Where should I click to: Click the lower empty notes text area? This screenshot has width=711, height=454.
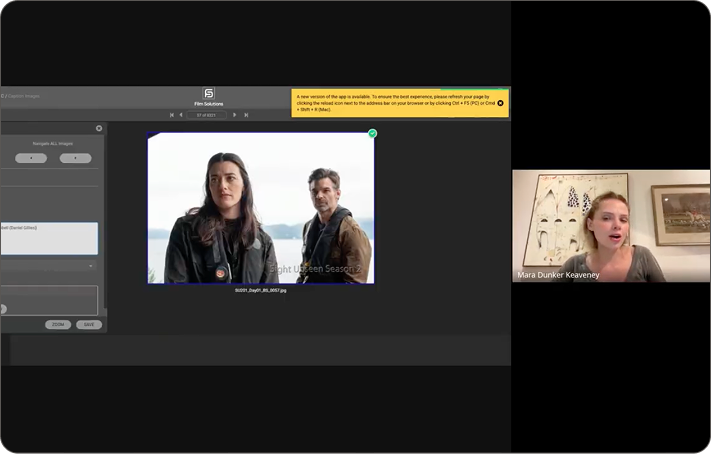[x=49, y=300]
